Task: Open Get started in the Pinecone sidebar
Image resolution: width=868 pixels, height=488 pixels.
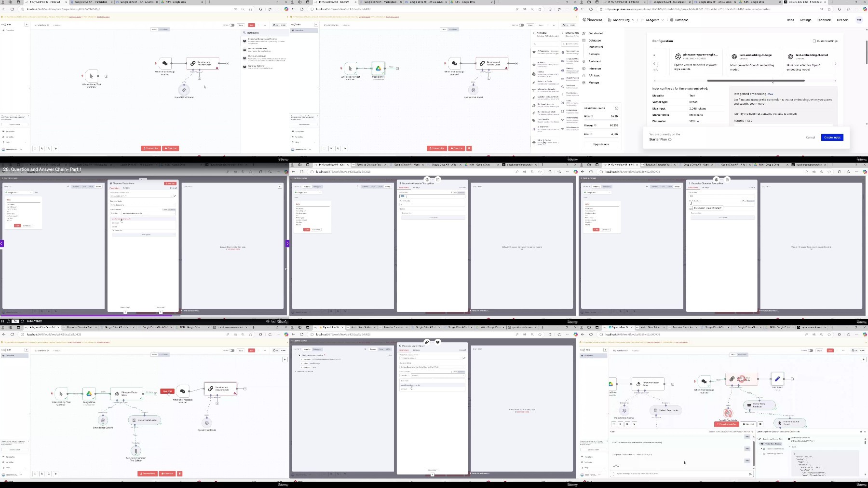Action: click(595, 33)
